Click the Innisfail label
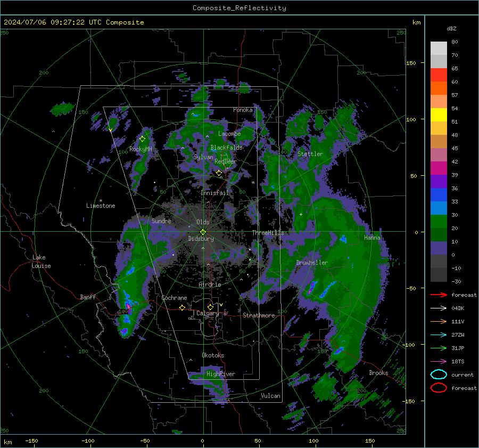Image resolution: width=479 pixels, height=448 pixels. tap(215, 193)
